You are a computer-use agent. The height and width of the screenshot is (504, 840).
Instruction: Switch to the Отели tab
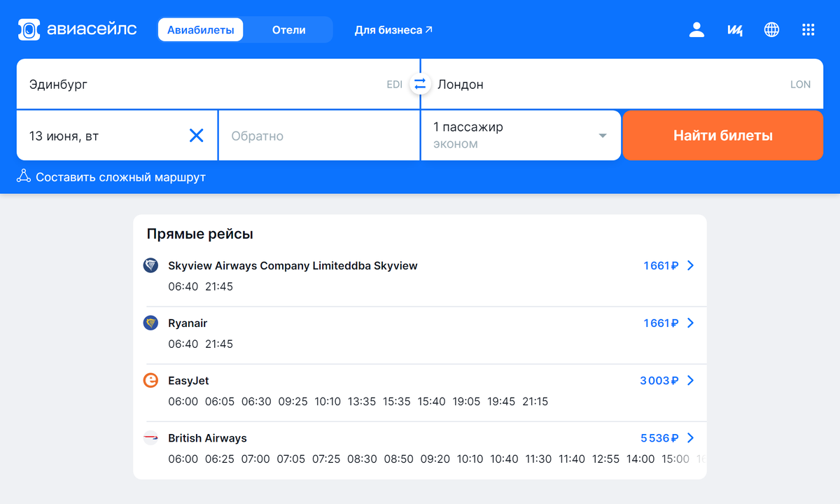click(288, 30)
